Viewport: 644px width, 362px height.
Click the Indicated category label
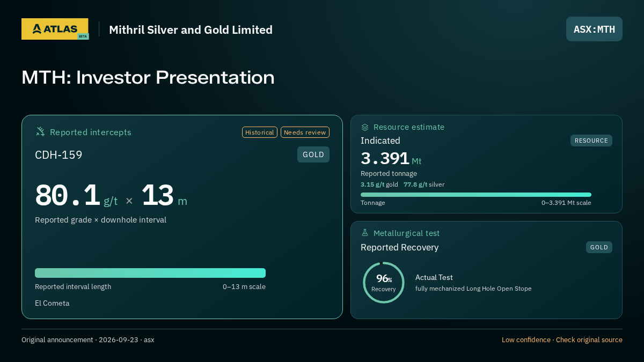click(x=380, y=141)
